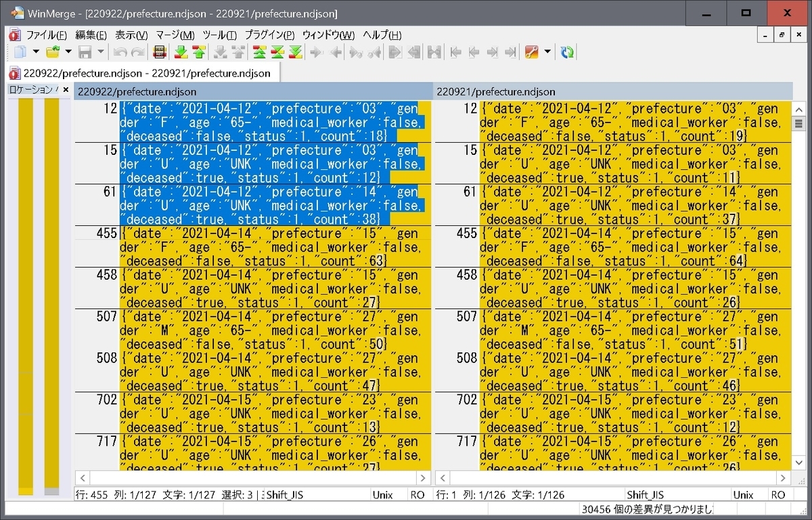Click line number 61 in the right pane
The image size is (812, 520).
(470, 191)
